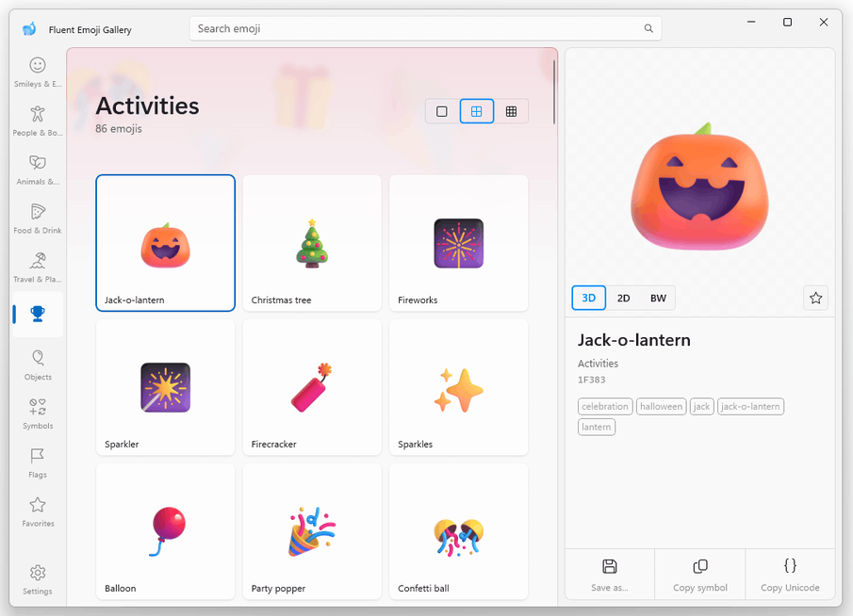The image size is (853, 616).
Task: Select the BW emoji style
Action: [658, 298]
